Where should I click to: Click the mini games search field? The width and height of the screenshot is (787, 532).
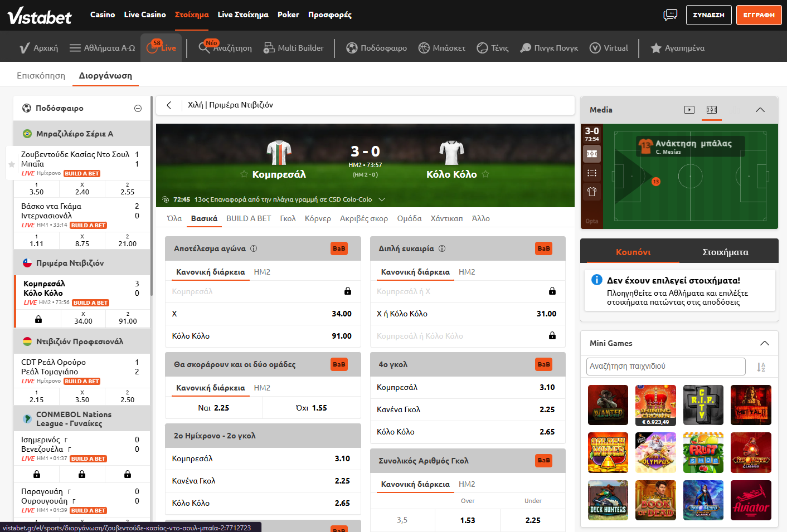click(665, 367)
